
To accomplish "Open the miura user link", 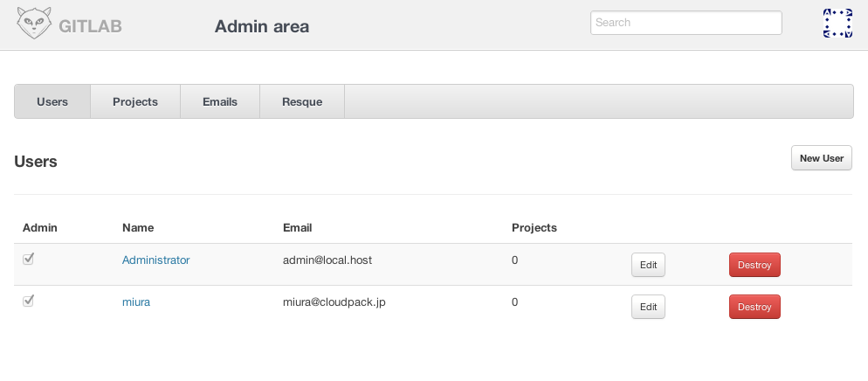I will pyautogui.click(x=136, y=302).
